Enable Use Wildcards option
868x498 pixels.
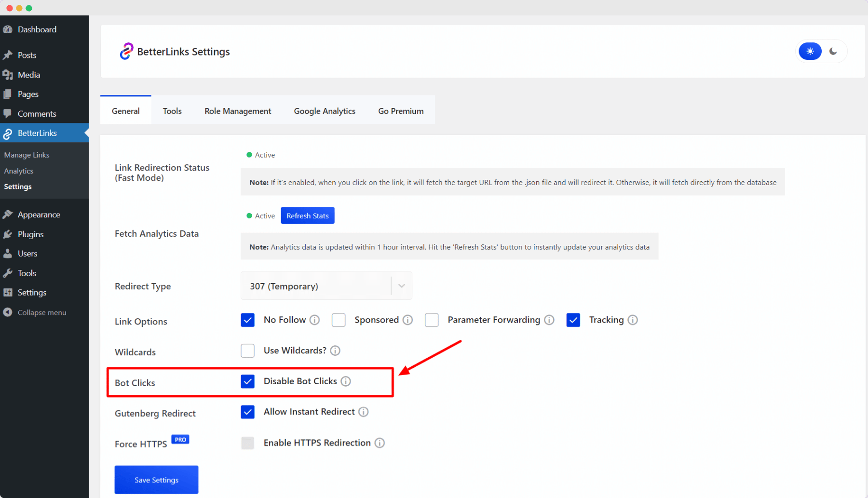click(247, 350)
